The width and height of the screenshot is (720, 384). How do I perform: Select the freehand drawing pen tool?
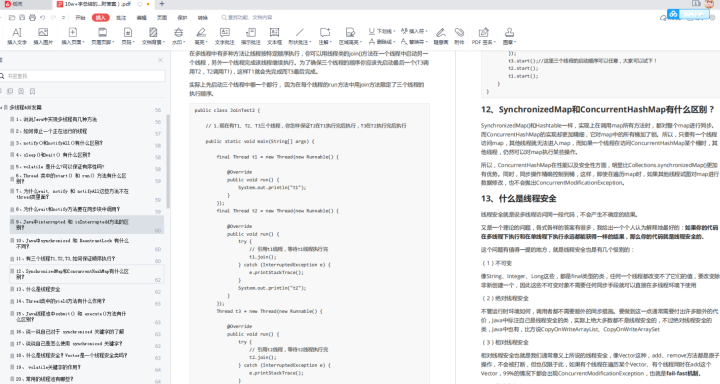(x=441, y=36)
